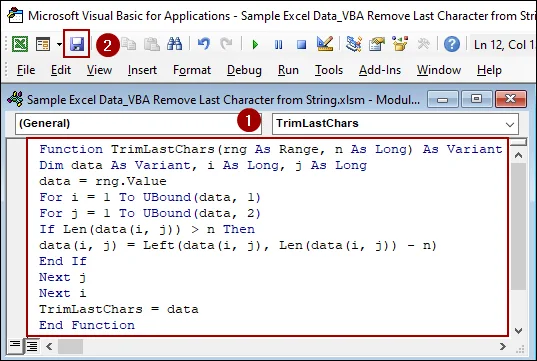Toggle Design Mode icon
This screenshot has width=537, height=361.
point(325,44)
